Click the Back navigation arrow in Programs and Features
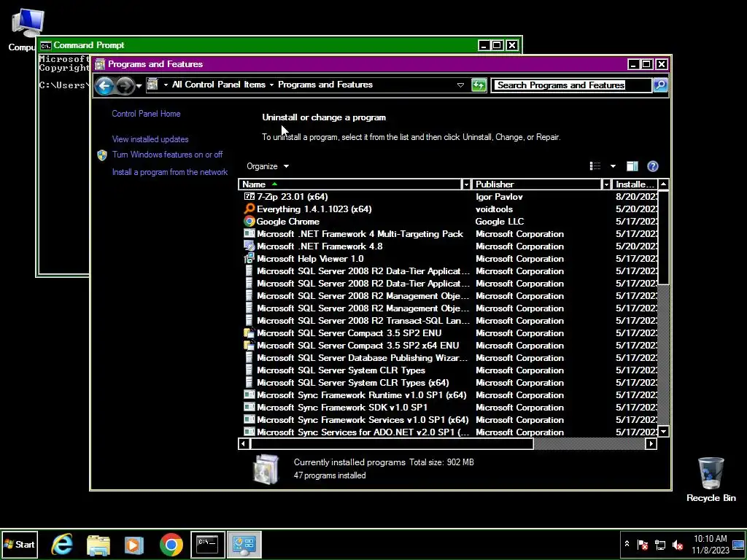Screen dimensions: 747x560 (x=104, y=86)
